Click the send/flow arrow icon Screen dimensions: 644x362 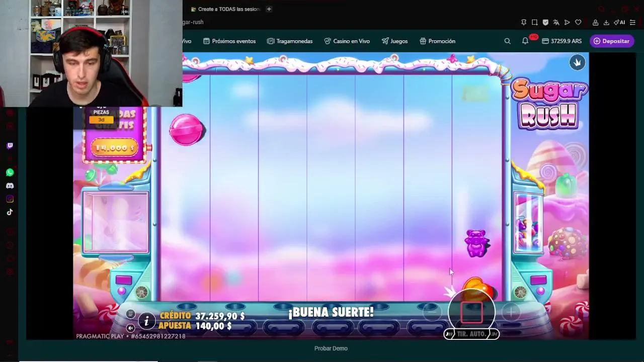click(x=567, y=22)
